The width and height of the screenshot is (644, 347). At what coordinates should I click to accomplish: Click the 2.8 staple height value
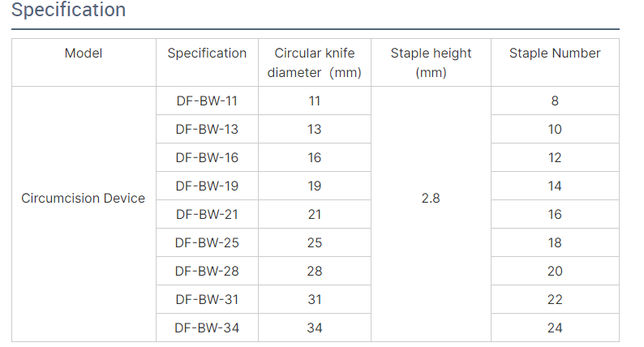tap(431, 199)
